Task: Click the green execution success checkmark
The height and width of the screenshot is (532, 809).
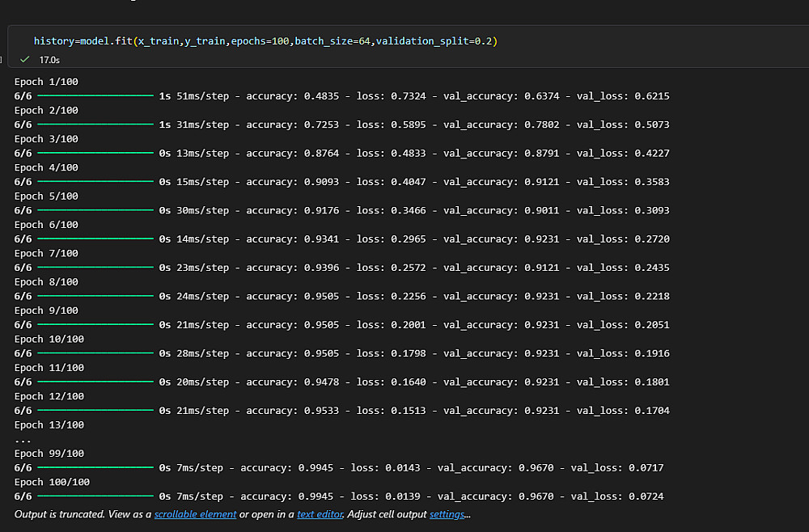Action: 24,59
